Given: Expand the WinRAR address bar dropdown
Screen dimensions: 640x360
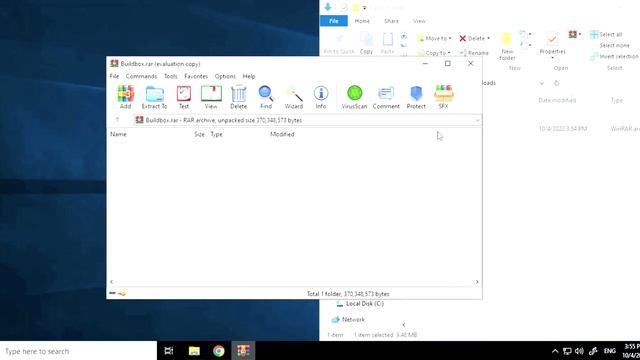Looking at the screenshot, I should coord(477,120).
